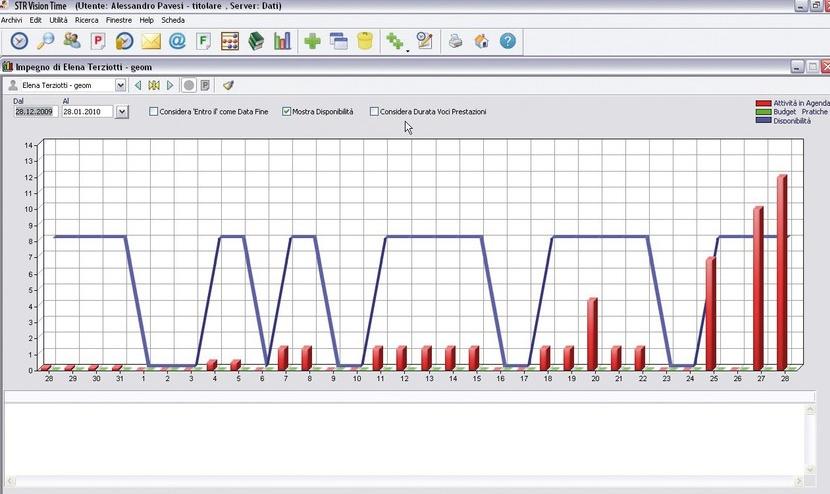Tick Considera Durata Voci Prestazioni checkbox
The height and width of the screenshot is (494, 830).
pyautogui.click(x=374, y=112)
